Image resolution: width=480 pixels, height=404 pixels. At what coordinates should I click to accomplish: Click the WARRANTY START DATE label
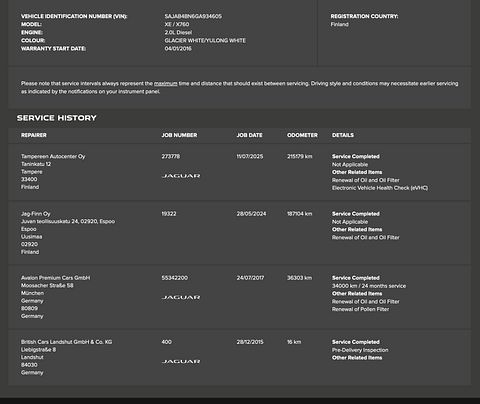pyautogui.click(x=53, y=49)
